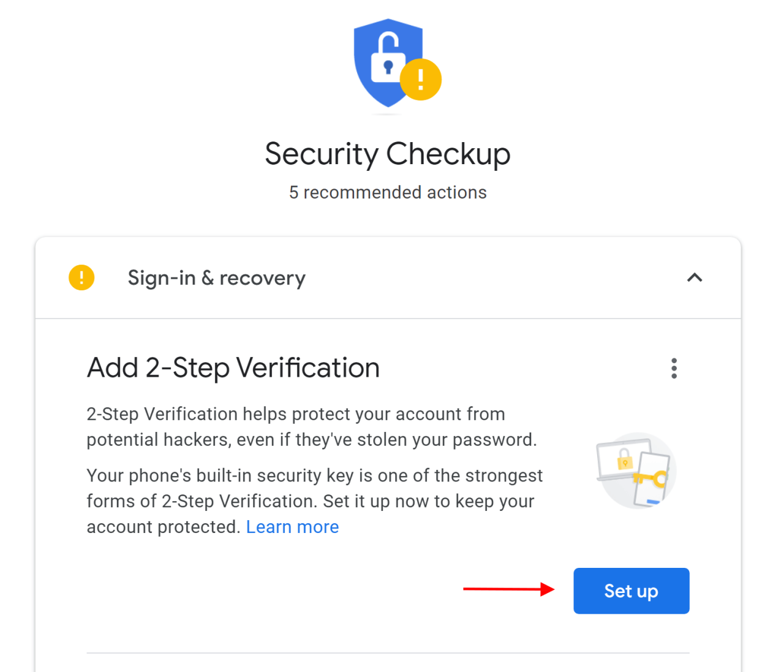Click the yellow exclamation badge on the shield
This screenshot has height=672, width=784.
click(421, 80)
